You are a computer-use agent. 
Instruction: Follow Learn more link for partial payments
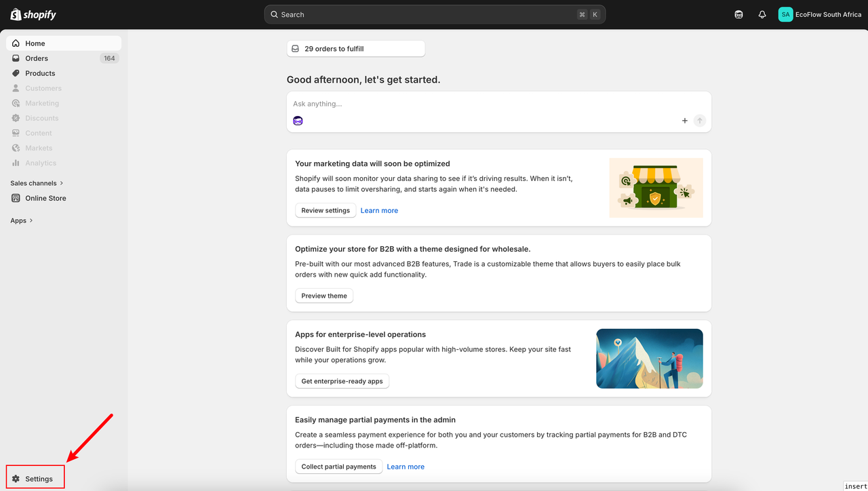pos(406,467)
